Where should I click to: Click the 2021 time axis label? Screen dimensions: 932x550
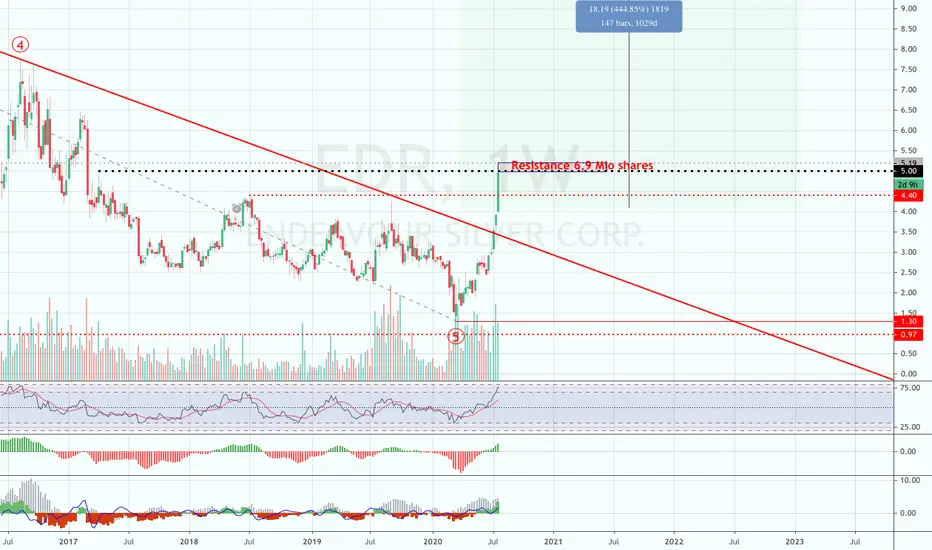pos(553,542)
